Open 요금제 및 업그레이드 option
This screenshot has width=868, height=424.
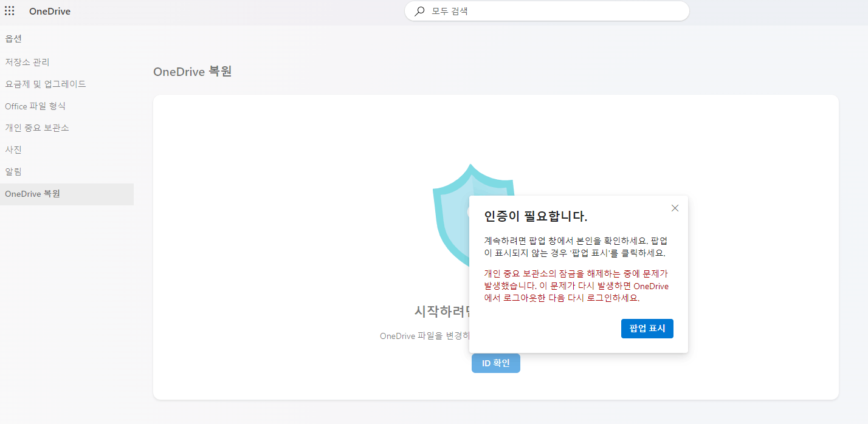point(67,84)
